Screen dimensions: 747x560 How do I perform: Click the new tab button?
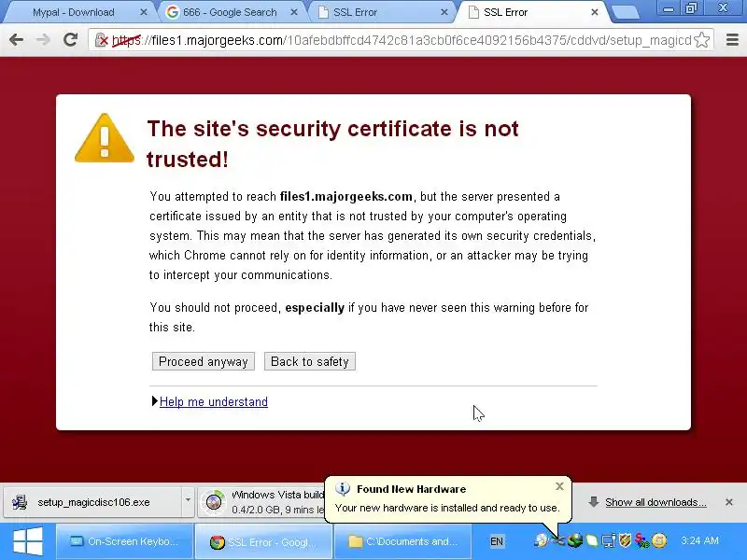click(x=625, y=12)
